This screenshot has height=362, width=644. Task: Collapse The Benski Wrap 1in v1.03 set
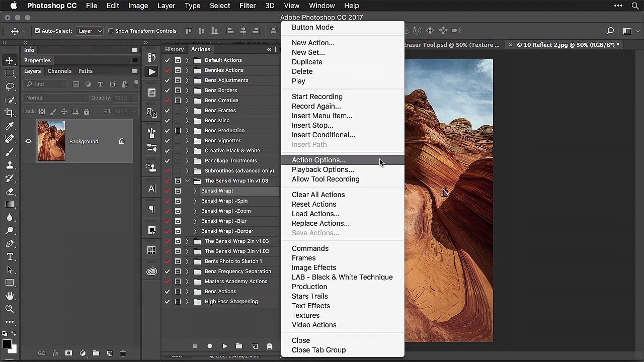click(x=187, y=181)
